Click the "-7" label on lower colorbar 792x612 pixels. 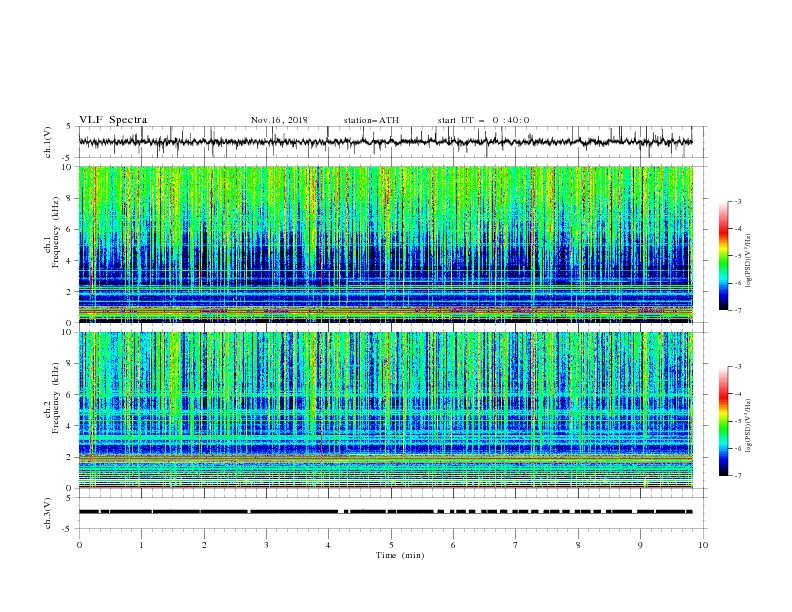(737, 476)
